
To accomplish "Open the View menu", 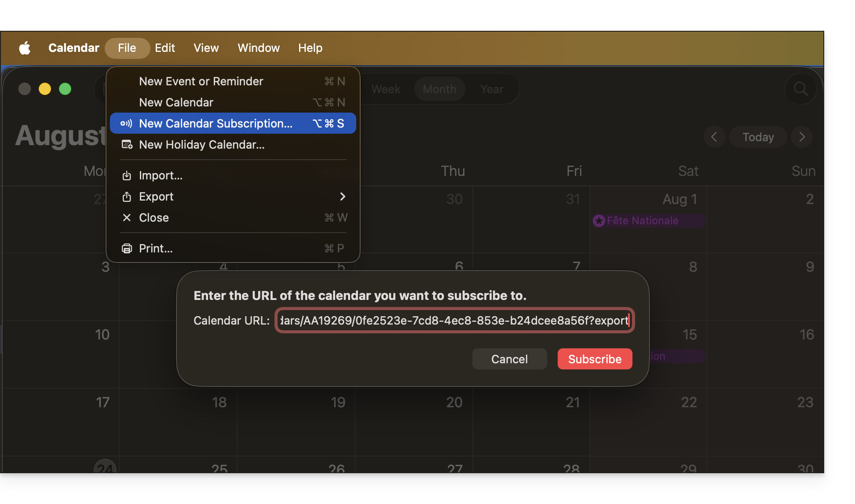I will pos(206,48).
